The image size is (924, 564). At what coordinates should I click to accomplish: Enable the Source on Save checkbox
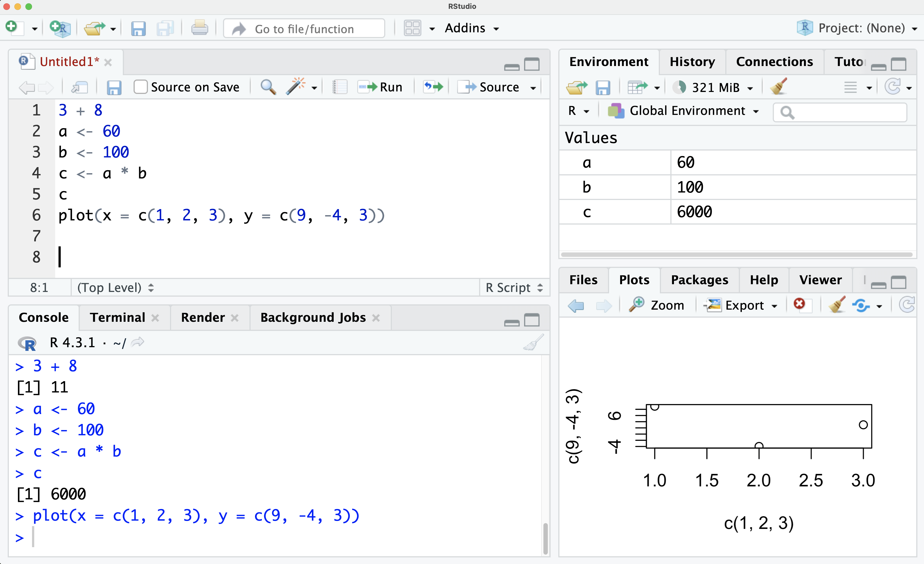(141, 87)
